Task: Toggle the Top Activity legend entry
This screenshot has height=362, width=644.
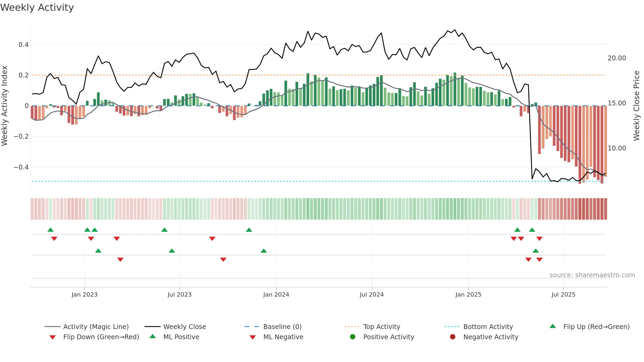Action: click(x=372, y=327)
